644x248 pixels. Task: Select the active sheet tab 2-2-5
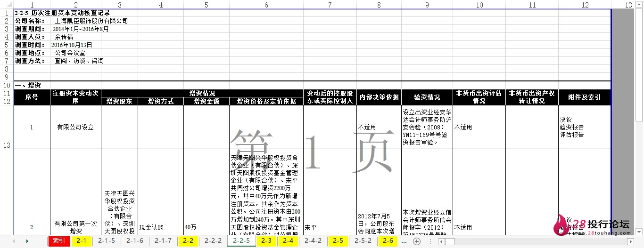(241, 241)
